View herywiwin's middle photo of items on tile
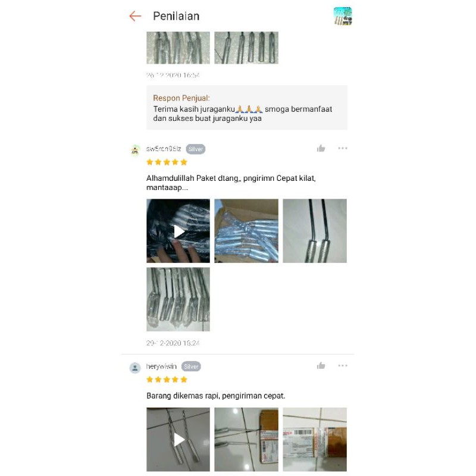This screenshot has width=476, height=476. pos(246,440)
